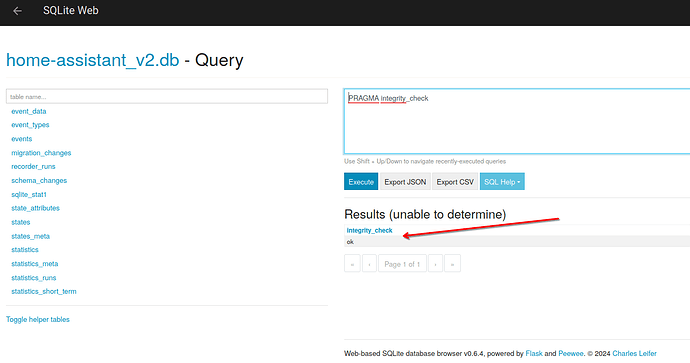Export results as CSV
This screenshot has height=363, width=690.
point(455,182)
